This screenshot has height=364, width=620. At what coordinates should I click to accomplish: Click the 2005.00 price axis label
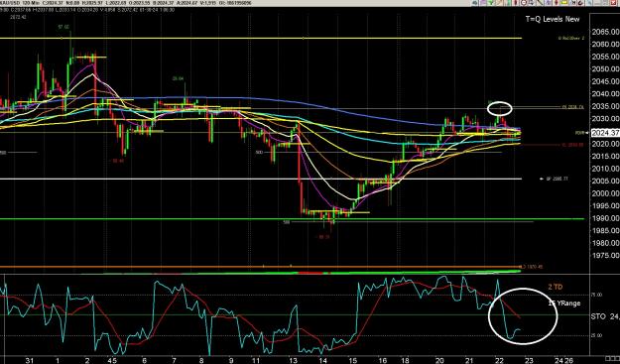click(x=605, y=182)
